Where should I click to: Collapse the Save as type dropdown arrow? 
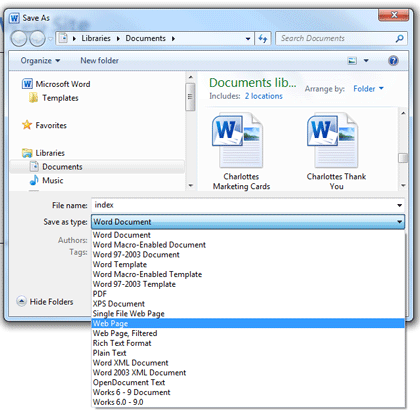[x=399, y=222]
